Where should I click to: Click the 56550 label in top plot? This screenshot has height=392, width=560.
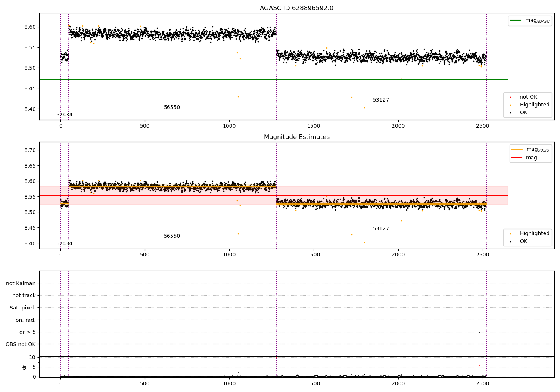pos(172,108)
